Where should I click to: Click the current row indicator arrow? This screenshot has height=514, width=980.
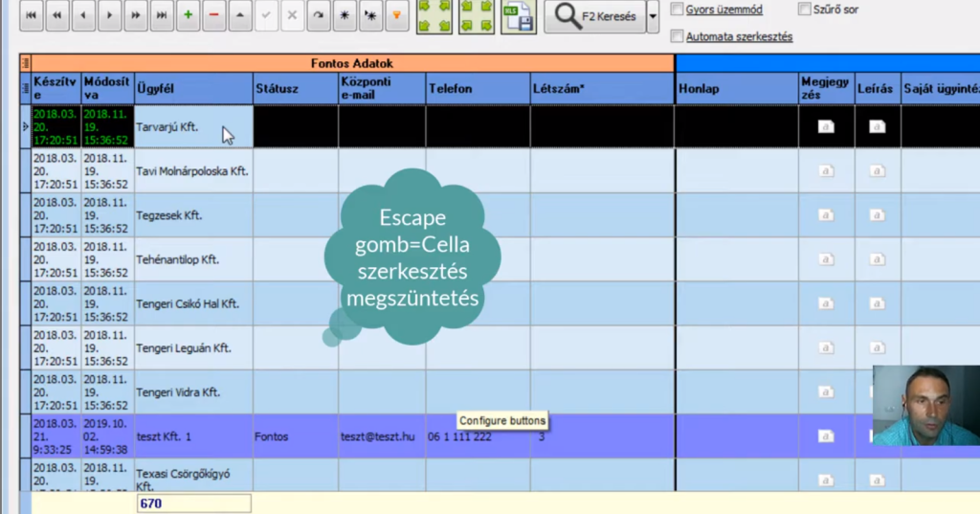click(25, 126)
